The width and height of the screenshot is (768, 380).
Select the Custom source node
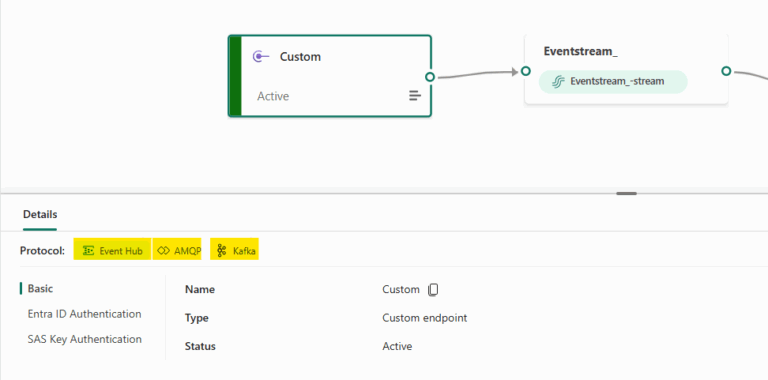[x=330, y=76]
